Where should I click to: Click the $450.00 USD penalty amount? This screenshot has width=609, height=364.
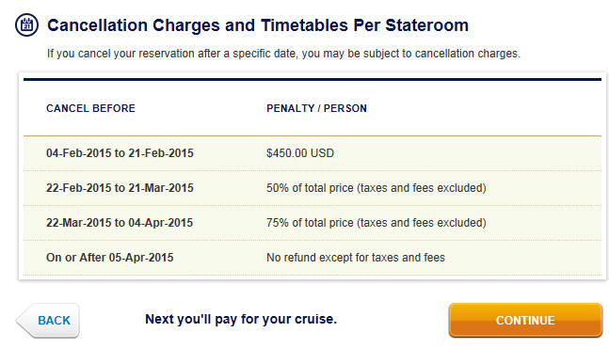(300, 153)
